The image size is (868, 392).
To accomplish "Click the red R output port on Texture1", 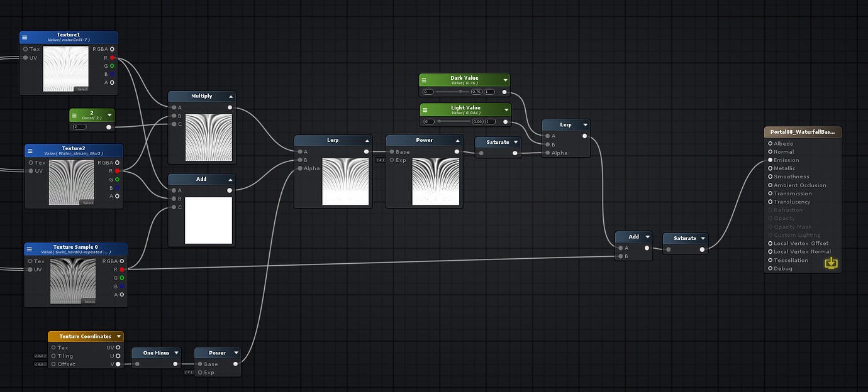I will 112,58.
